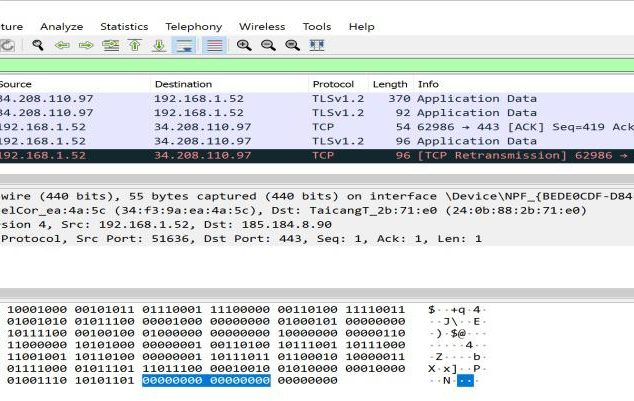The image size is (634, 401).
Task: Click the TCP line Src Port: 51636
Action: pyautogui.click(x=317, y=239)
